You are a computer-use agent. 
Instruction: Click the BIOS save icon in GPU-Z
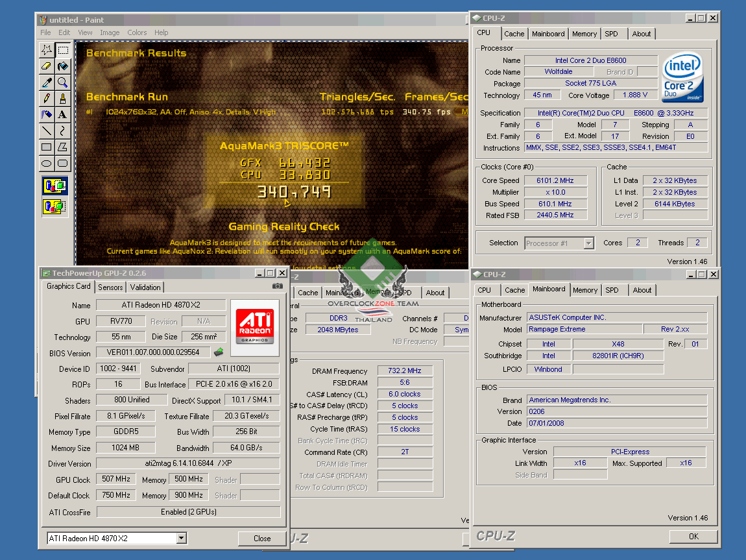coord(219,352)
